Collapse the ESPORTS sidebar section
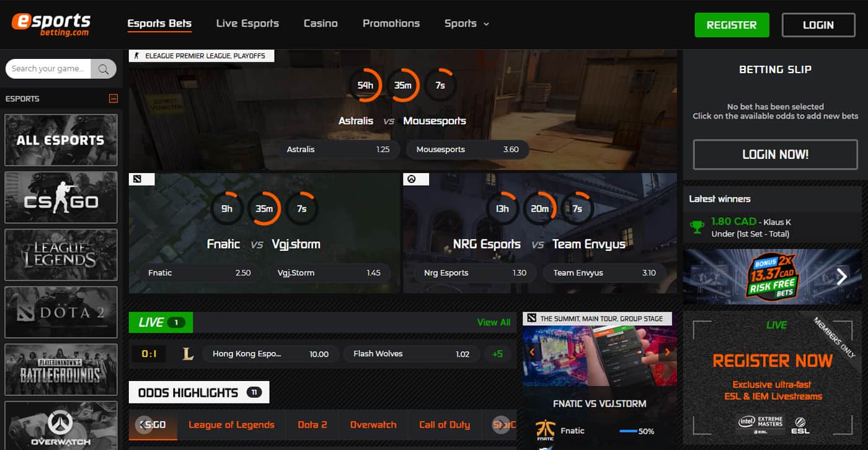868x450 pixels. (x=113, y=98)
